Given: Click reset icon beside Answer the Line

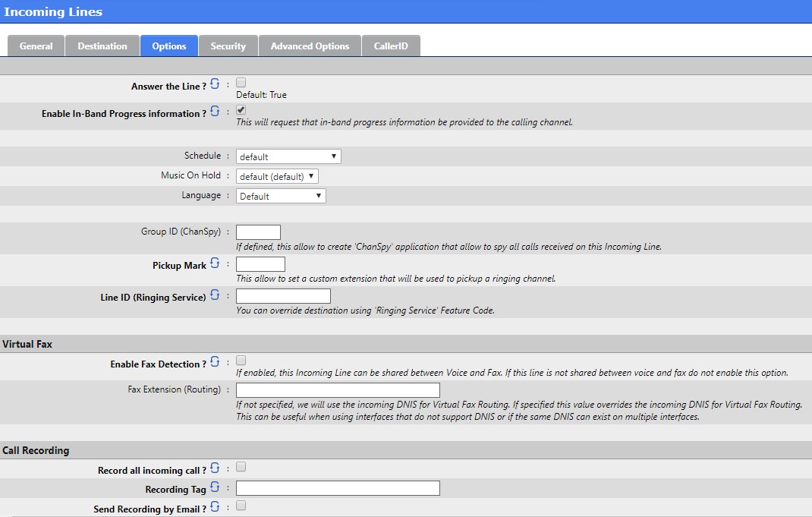Looking at the screenshot, I should tap(215, 84).
